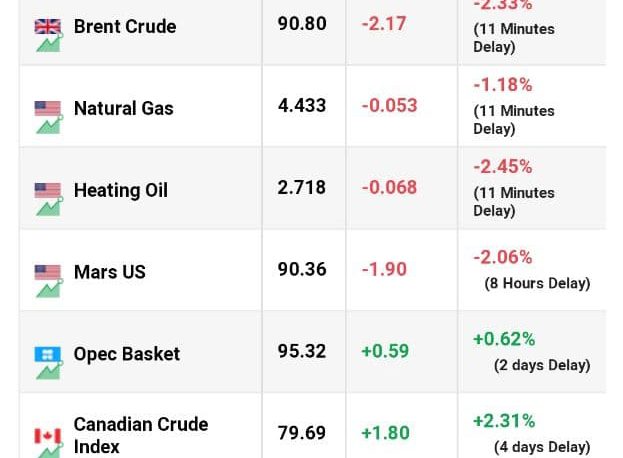This screenshot has height=458, width=623.
Task: Open the Natural Gas link
Action: (124, 108)
